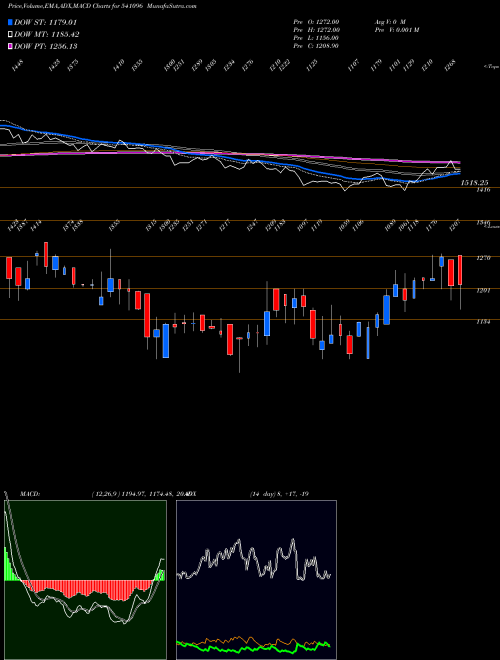Select the DOW PT 1256.13 label
The image size is (500, 660).
pos(45,46)
